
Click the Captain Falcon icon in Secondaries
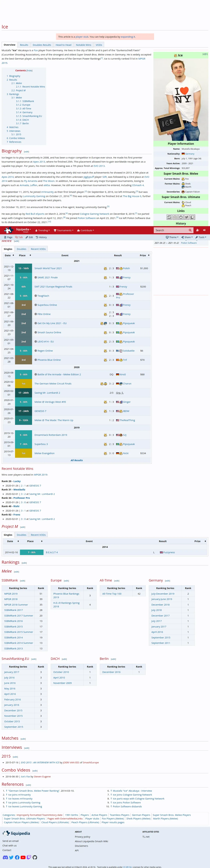pyautogui.click(x=183, y=192)
